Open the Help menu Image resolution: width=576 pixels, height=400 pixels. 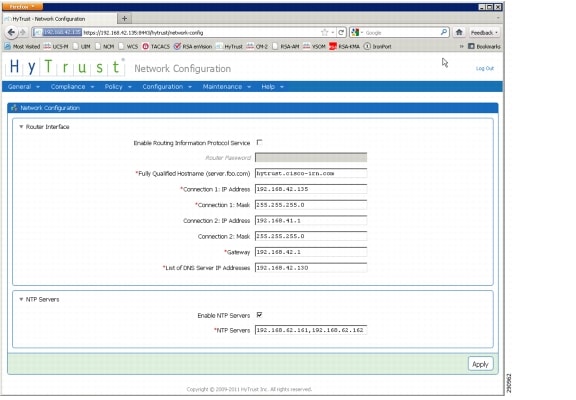[x=273, y=87]
